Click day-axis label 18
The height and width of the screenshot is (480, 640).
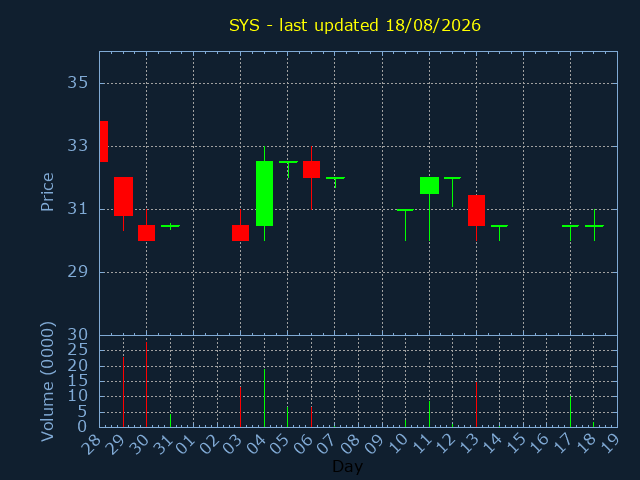586,444
